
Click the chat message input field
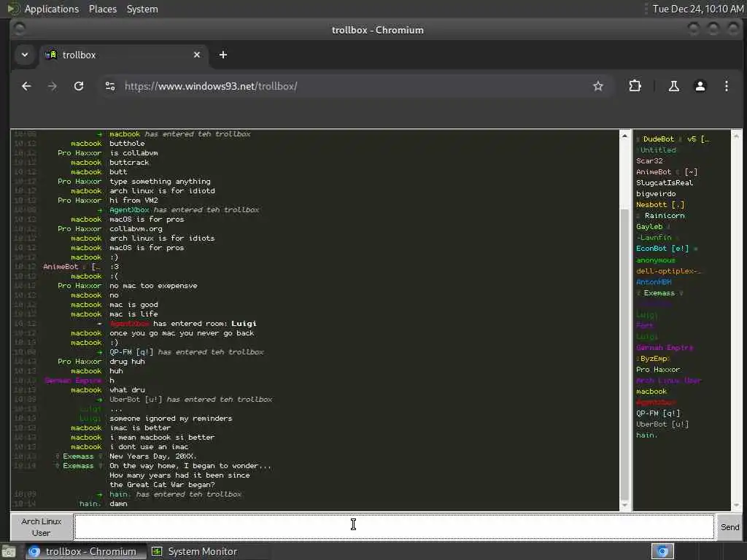394,526
